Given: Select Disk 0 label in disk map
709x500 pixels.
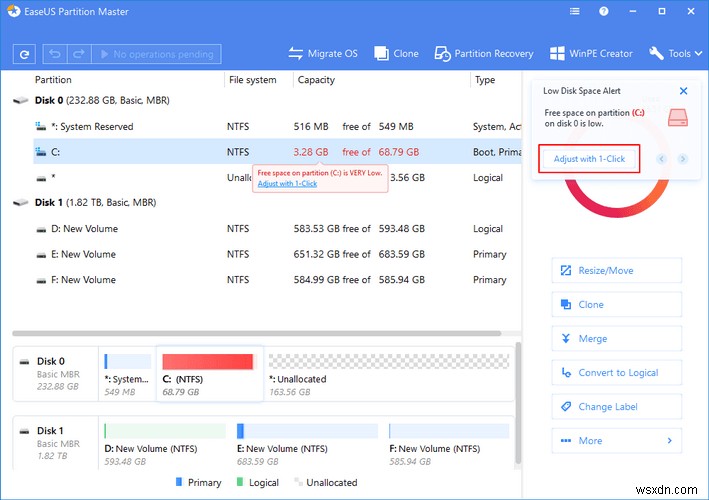Looking at the screenshot, I should tap(56, 374).
